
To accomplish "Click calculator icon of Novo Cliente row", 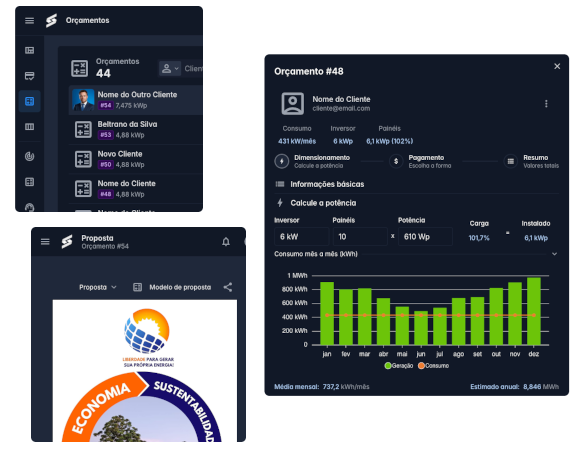I will 83,159.
